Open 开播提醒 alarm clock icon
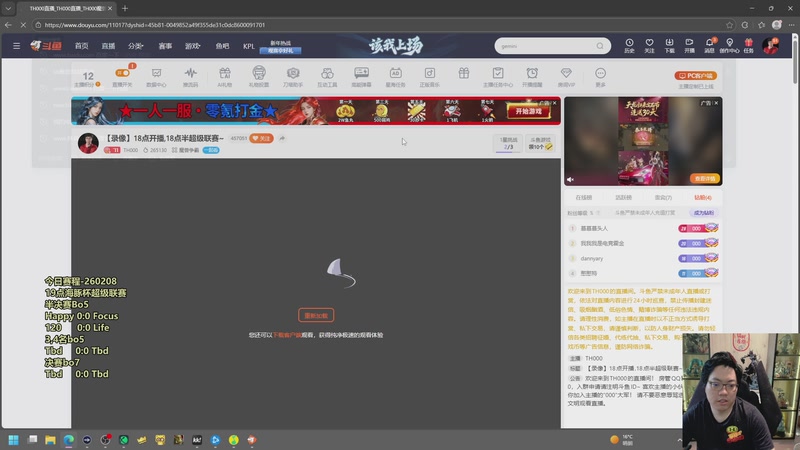Viewport: 800px width, 450px height. [532, 77]
